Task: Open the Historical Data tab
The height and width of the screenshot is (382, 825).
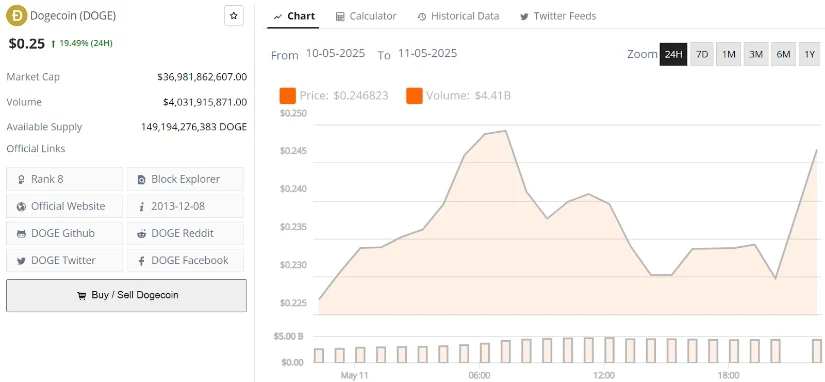Action: click(x=458, y=16)
